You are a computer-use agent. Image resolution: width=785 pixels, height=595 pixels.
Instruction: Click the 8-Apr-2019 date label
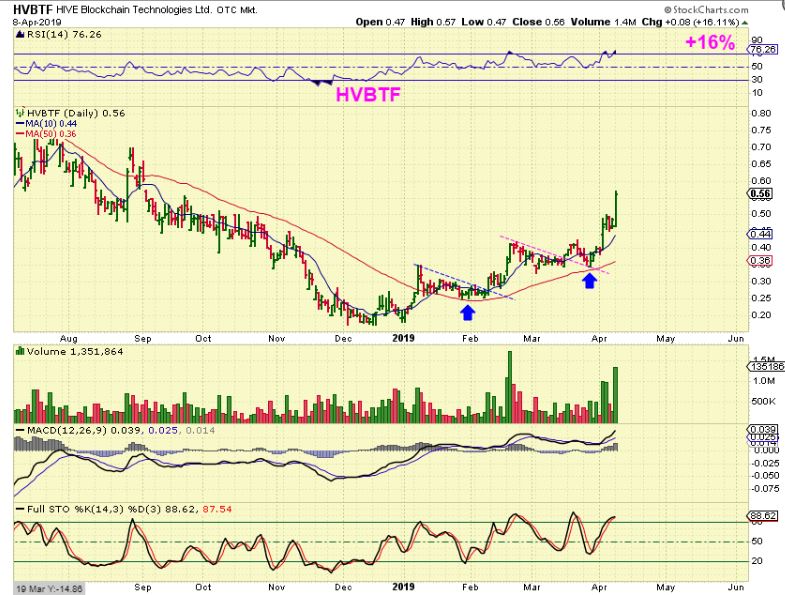37,22
